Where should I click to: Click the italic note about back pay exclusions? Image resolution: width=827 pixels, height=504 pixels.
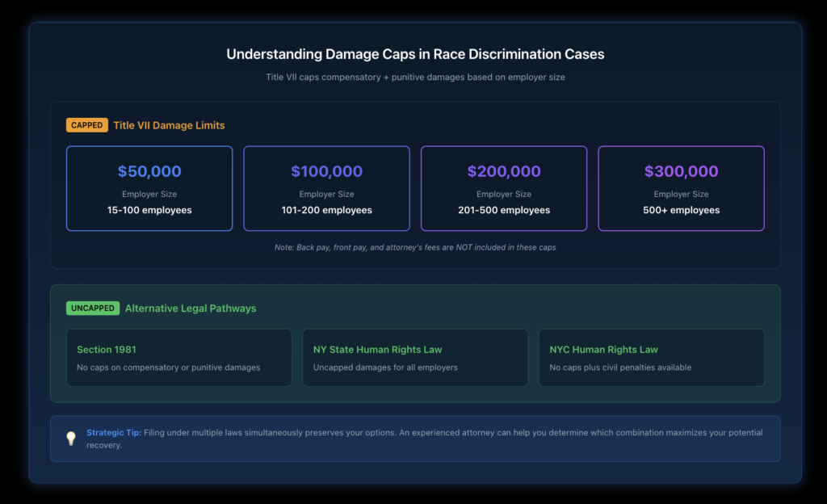click(413, 247)
